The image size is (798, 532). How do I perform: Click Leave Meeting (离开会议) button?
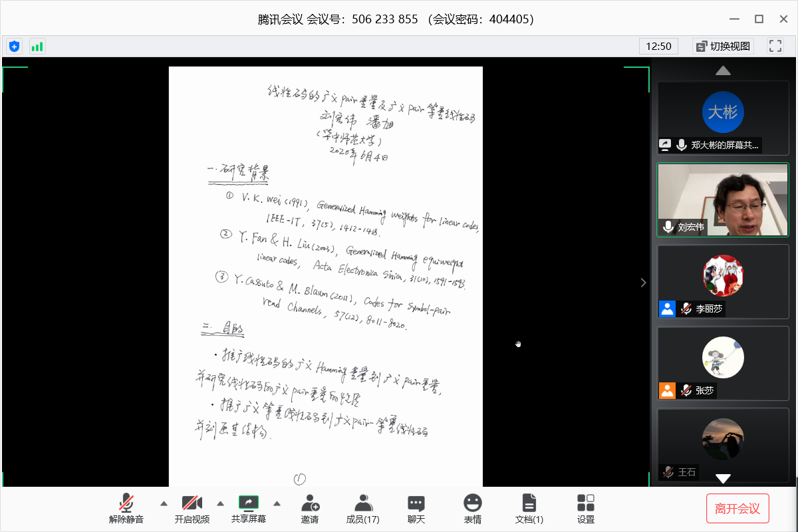737,509
